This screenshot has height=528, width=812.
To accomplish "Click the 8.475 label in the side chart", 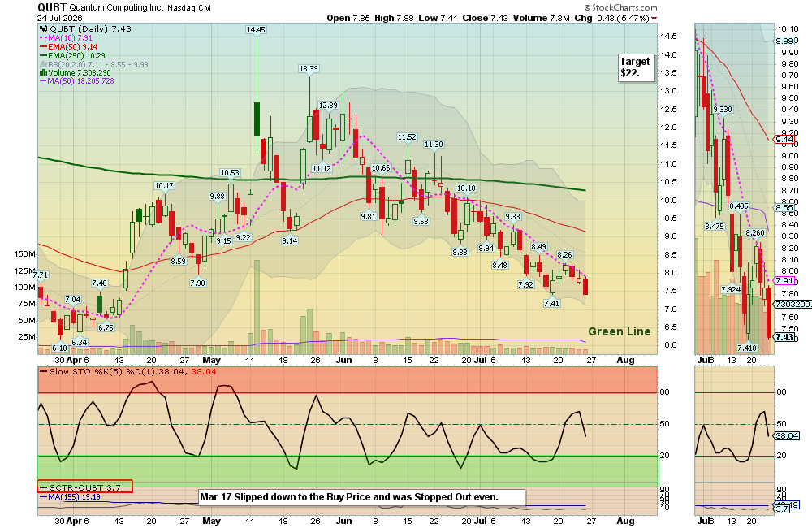I will [715, 227].
